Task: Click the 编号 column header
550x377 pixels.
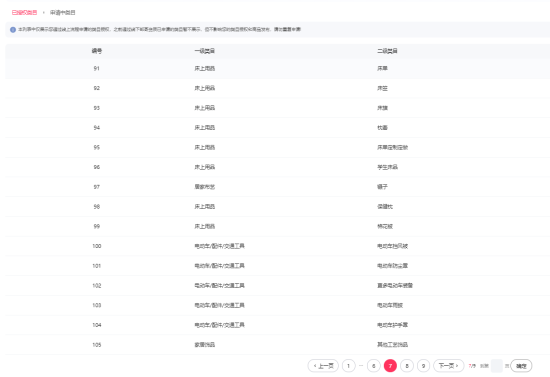Action: (97, 51)
